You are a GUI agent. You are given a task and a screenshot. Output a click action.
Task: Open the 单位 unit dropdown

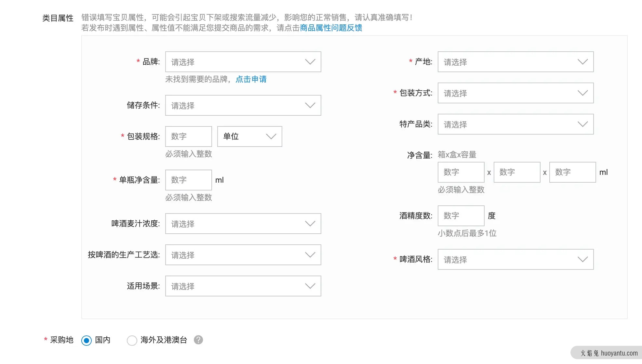tap(249, 136)
